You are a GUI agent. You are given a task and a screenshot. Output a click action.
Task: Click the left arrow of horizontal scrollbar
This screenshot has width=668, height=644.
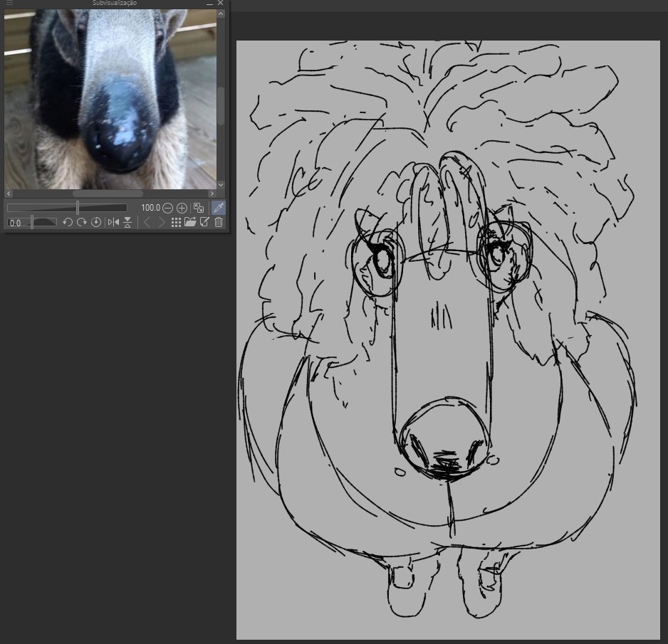9,194
